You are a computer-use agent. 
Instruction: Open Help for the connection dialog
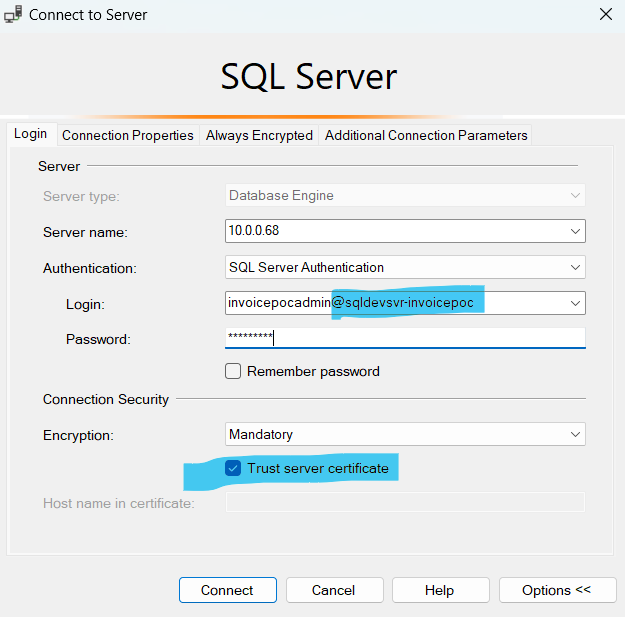440,590
